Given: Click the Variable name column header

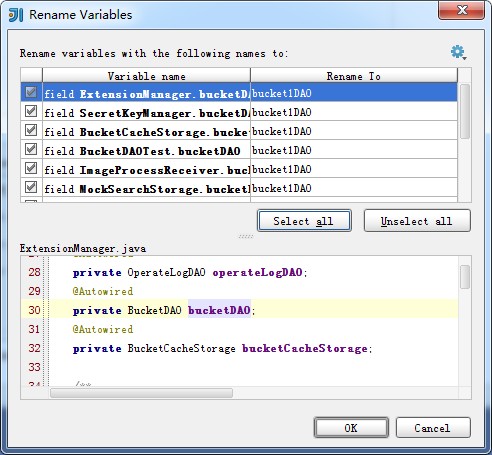Looking at the screenshot, I should (x=146, y=76).
